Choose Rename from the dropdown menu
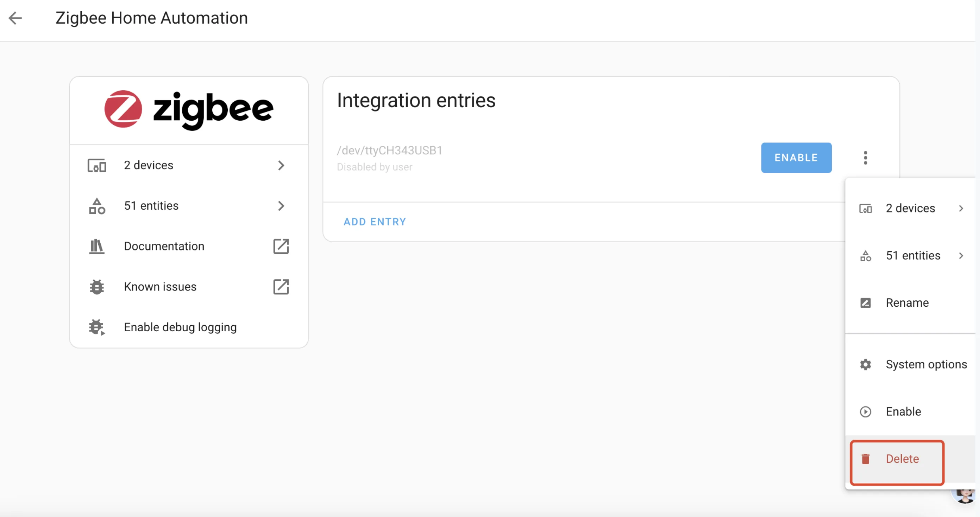 pos(910,303)
